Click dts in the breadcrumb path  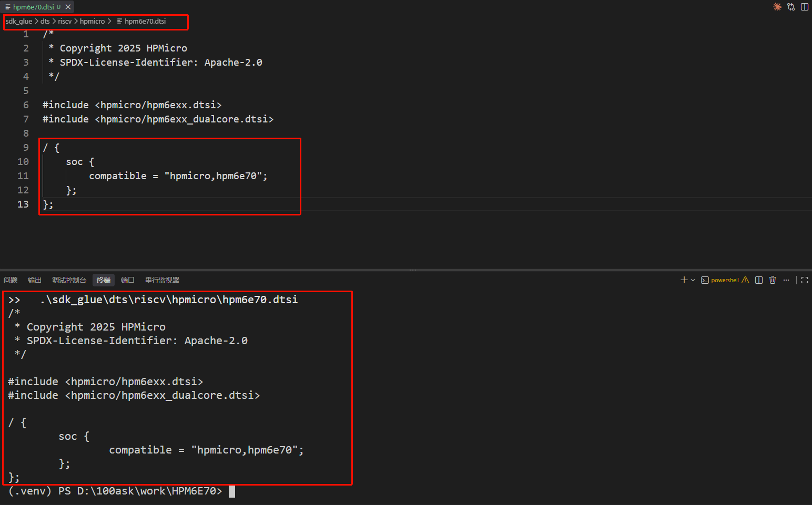(x=45, y=22)
